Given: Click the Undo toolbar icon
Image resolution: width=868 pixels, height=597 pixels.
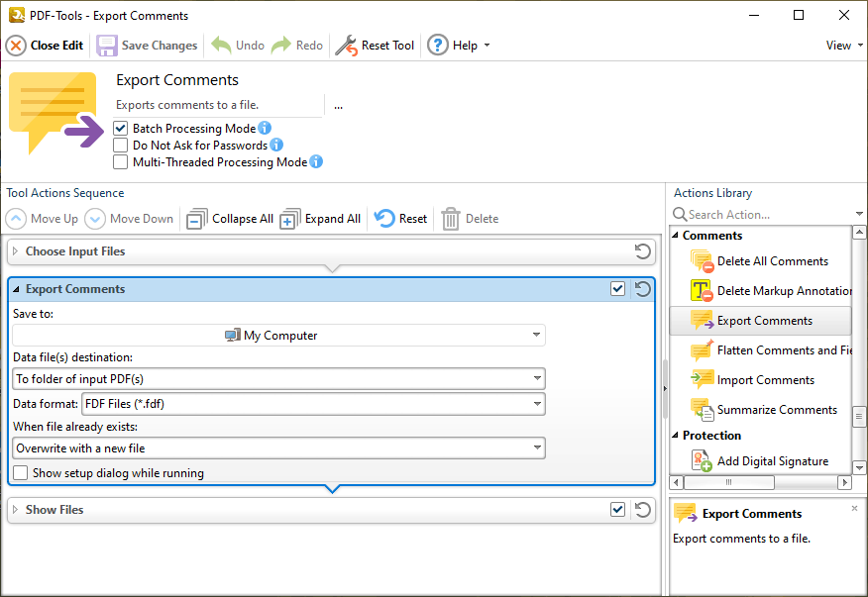Looking at the screenshot, I should [x=218, y=45].
